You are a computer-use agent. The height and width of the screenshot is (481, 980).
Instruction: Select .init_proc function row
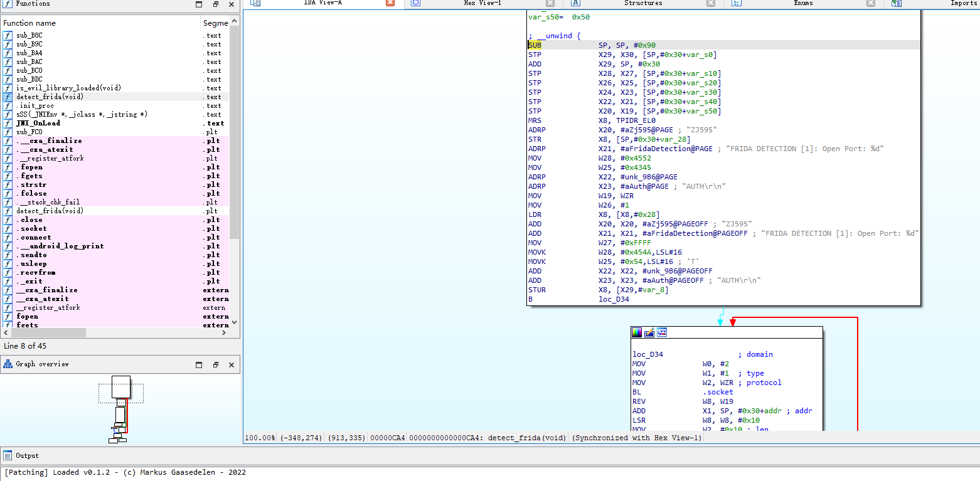coord(115,105)
